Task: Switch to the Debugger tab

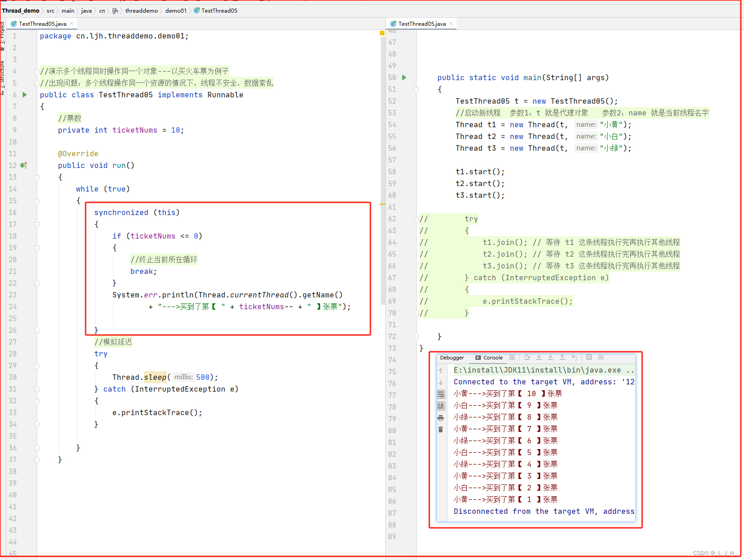Action: pyautogui.click(x=451, y=358)
